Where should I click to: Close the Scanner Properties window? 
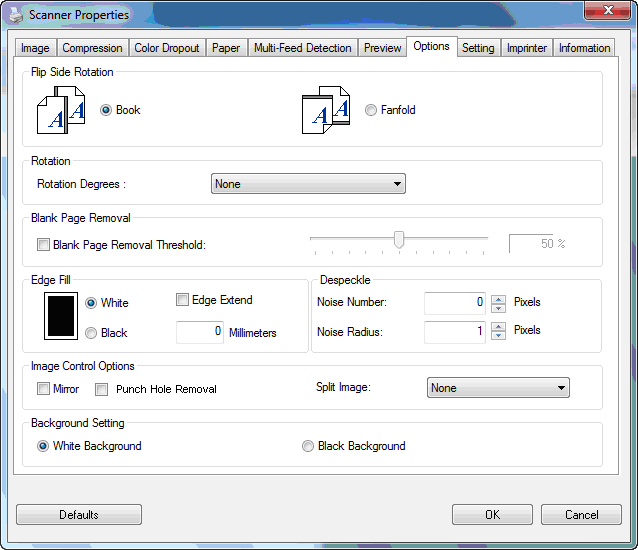pos(608,10)
